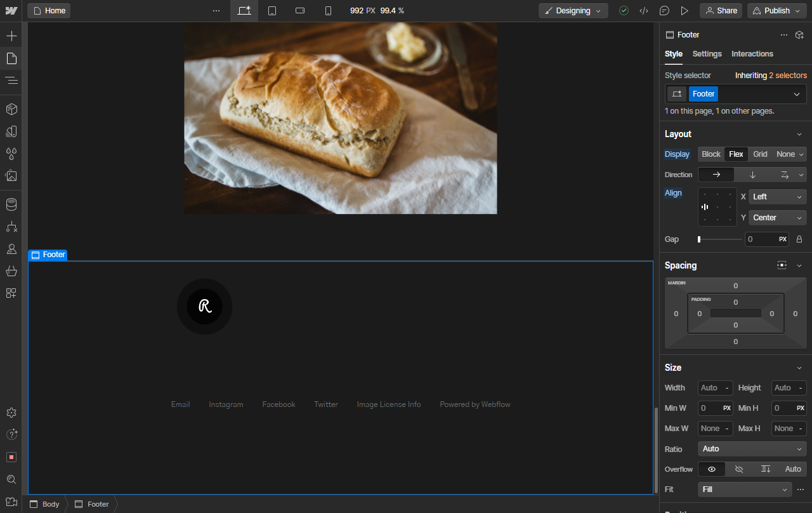The width and height of the screenshot is (812, 513).
Task: Open the Assets image panel
Action: click(11, 176)
